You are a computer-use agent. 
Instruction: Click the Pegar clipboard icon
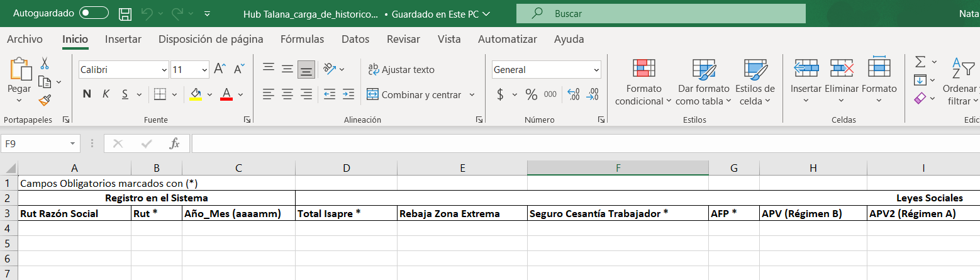click(x=19, y=69)
